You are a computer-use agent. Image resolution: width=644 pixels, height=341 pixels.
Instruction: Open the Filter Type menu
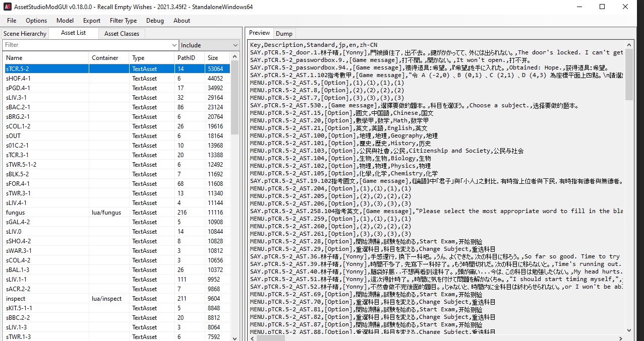[x=123, y=21]
